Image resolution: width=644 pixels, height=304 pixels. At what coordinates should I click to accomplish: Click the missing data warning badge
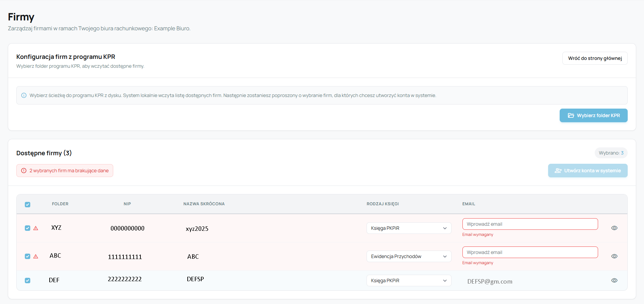(65, 171)
